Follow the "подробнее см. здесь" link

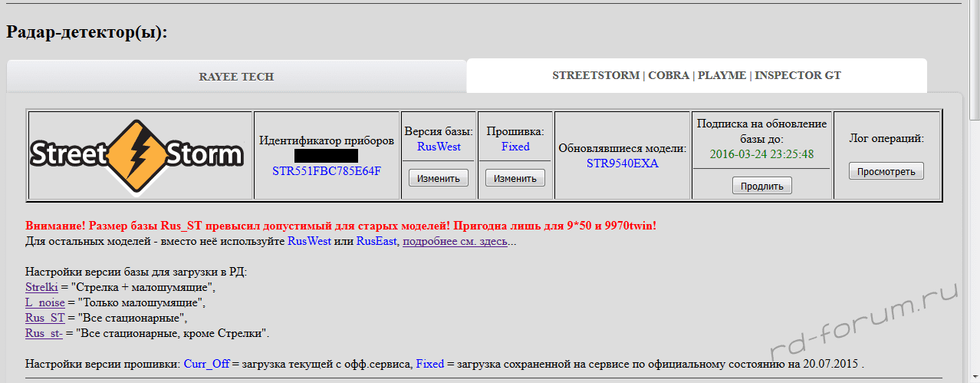coord(455,241)
